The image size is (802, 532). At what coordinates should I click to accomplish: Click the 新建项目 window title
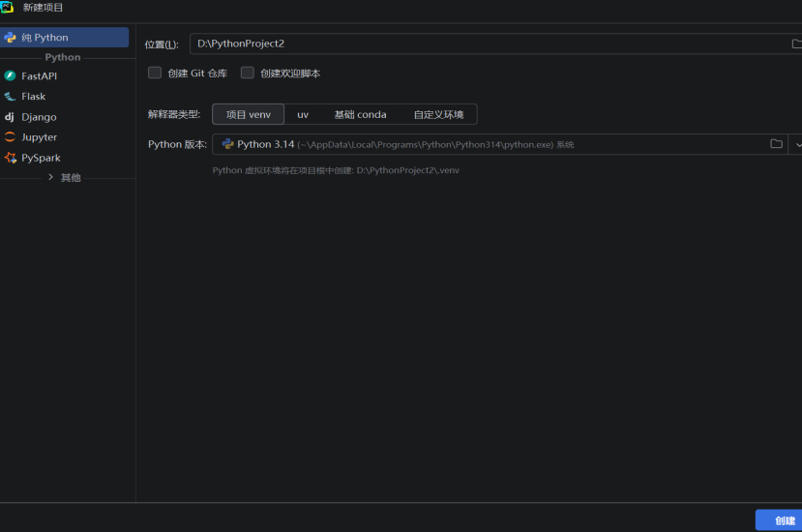pos(43,7)
